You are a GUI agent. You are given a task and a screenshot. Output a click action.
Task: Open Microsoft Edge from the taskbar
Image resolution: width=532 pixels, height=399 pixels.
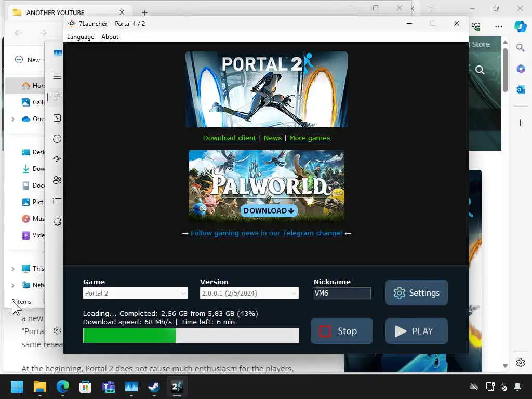[x=63, y=387]
